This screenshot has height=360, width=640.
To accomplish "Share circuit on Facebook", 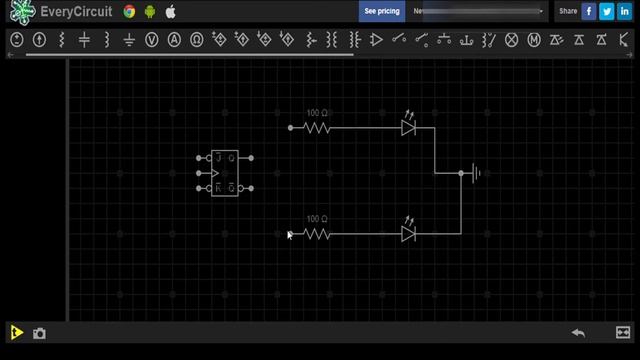I will click(589, 11).
